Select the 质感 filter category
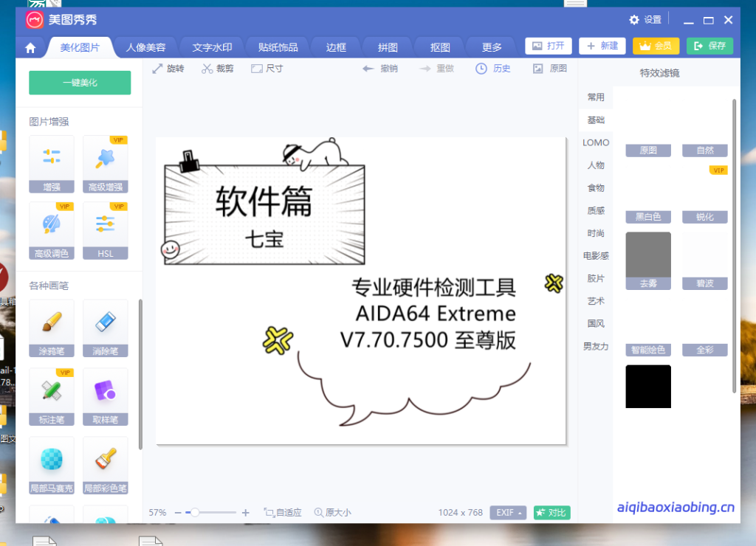Viewport: 756px width, 546px height. click(596, 210)
